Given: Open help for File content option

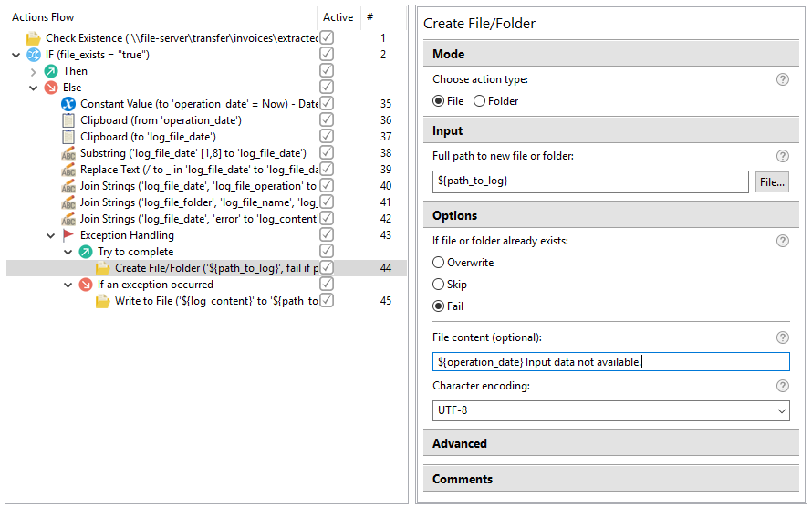Looking at the screenshot, I should pyautogui.click(x=783, y=337).
